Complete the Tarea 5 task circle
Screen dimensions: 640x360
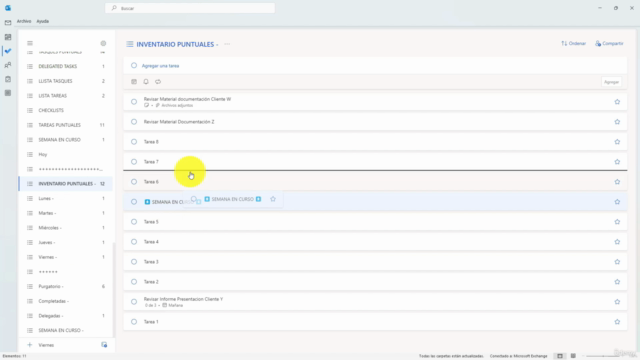point(134,222)
